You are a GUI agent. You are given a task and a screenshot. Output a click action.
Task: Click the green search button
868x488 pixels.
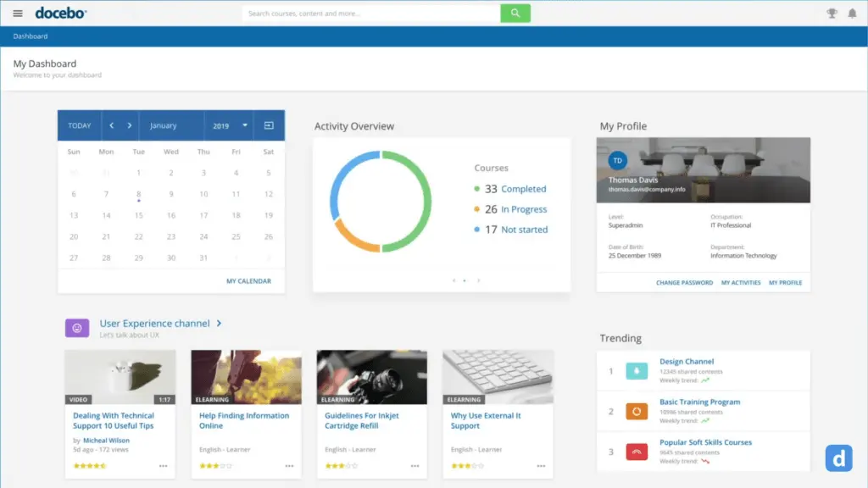pyautogui.click(x=515, y=14)
